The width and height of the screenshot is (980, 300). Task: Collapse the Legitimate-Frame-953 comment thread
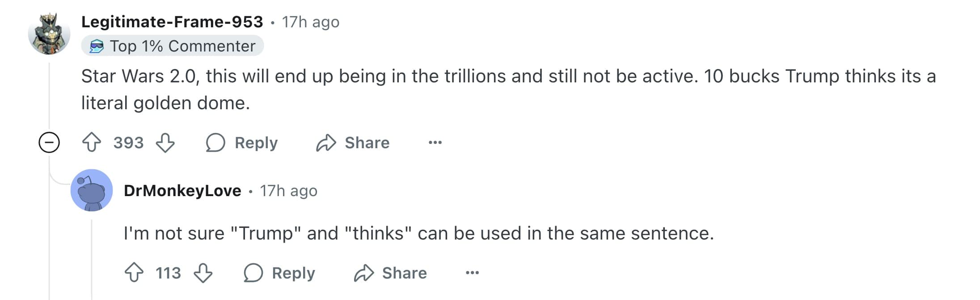pos(49,143)
